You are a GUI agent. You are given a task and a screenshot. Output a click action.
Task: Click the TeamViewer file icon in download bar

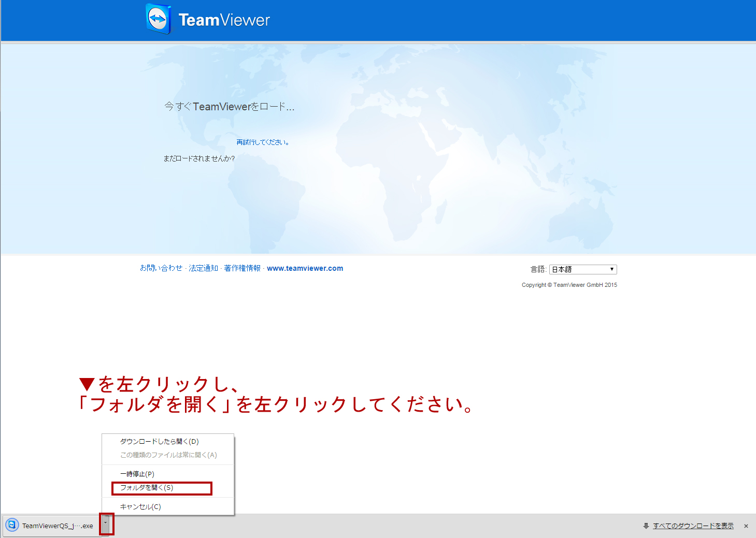click(12, 525)
